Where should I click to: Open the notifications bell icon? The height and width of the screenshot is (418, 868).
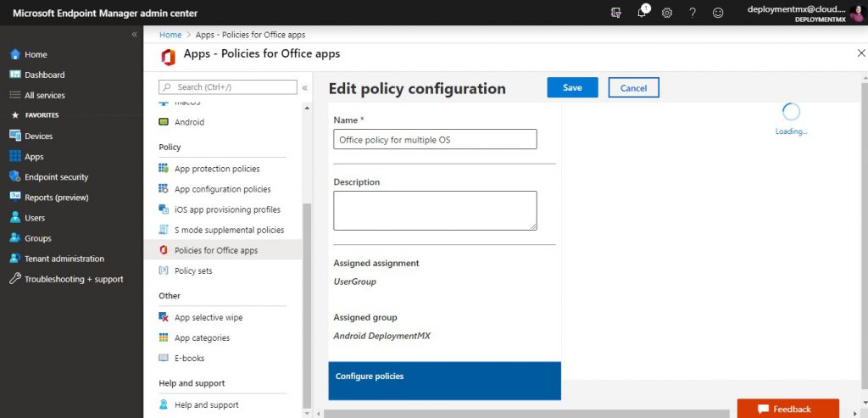click(643, 13)
